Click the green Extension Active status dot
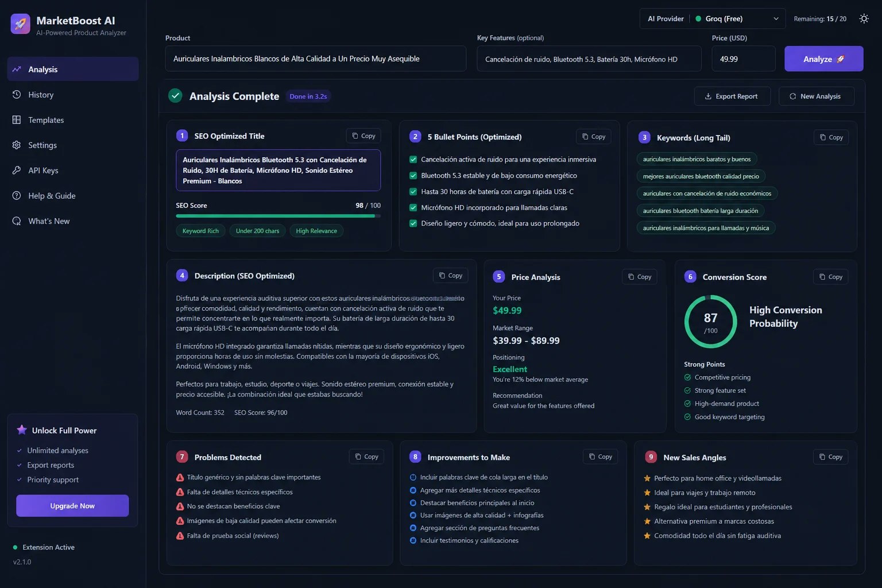The width and height of the screenshot is (882, 588). (15, 547)
